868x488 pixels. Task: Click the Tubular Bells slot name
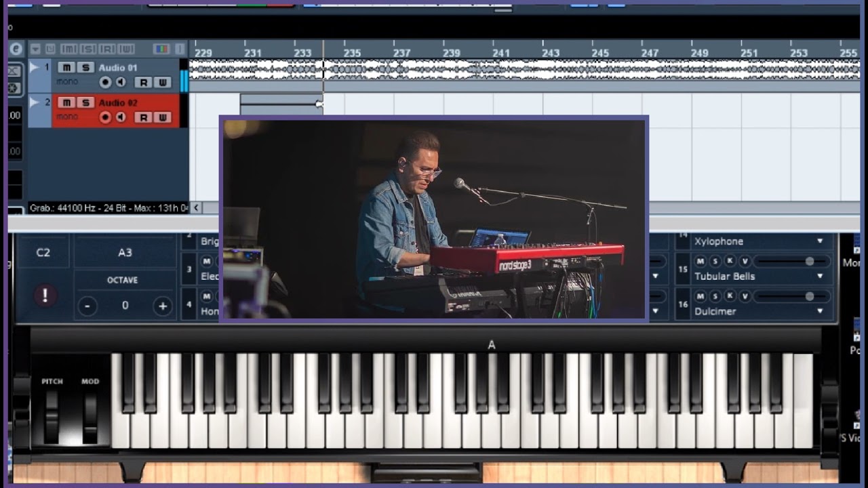pyautogui.click(x=724, y=276)
